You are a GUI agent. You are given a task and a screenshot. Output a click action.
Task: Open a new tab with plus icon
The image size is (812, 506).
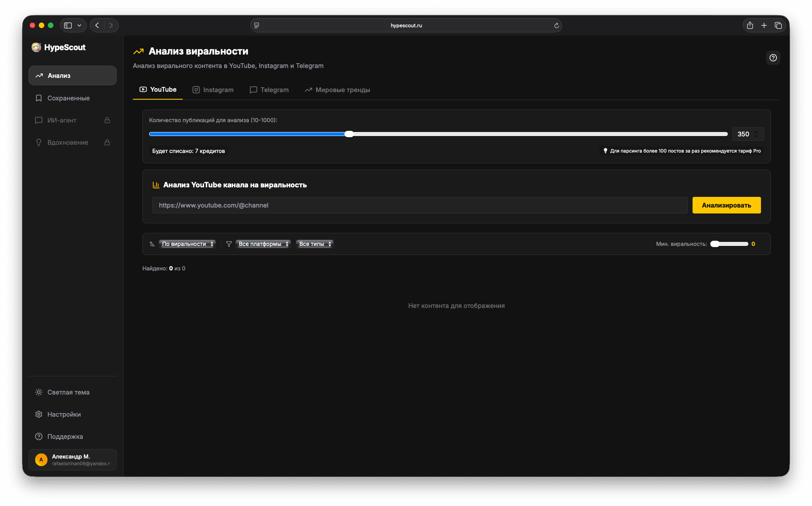coord(764,25)
